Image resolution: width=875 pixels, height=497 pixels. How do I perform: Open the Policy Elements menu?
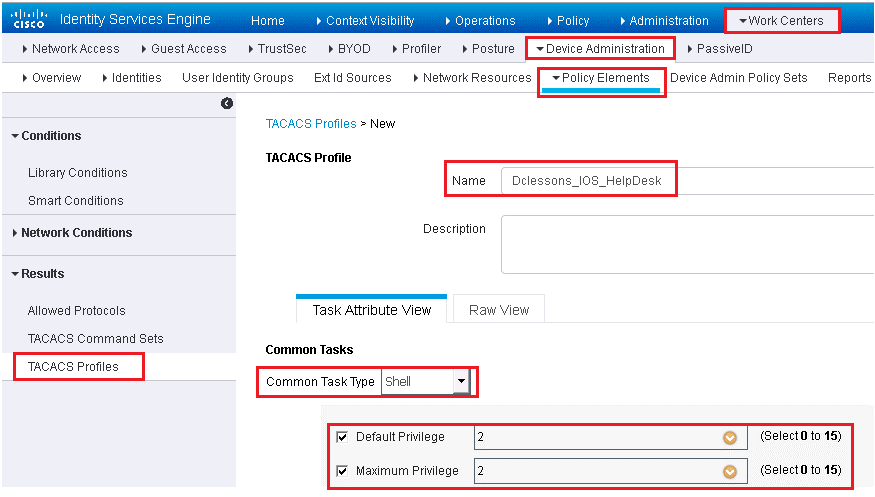[x=601, y=78]
